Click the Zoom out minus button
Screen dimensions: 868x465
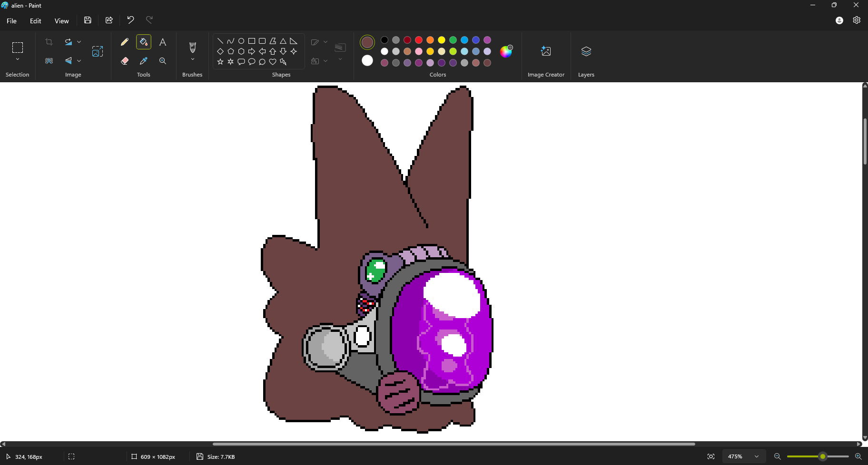[x=778, y=456]
